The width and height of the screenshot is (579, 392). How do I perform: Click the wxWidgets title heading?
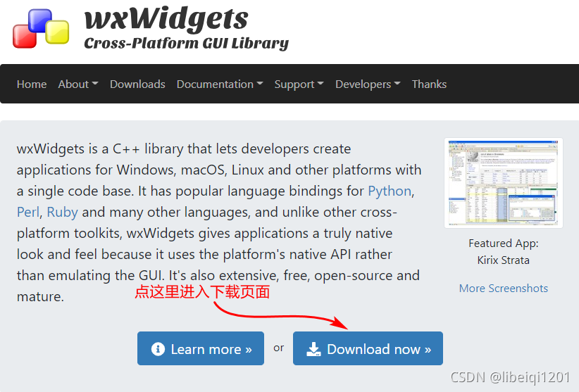[x=166, y=18]
